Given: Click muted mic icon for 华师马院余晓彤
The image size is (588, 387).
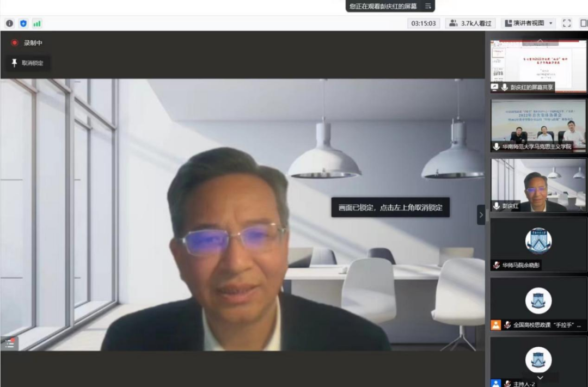Looking at the screenshot, I should coord(496,265).
